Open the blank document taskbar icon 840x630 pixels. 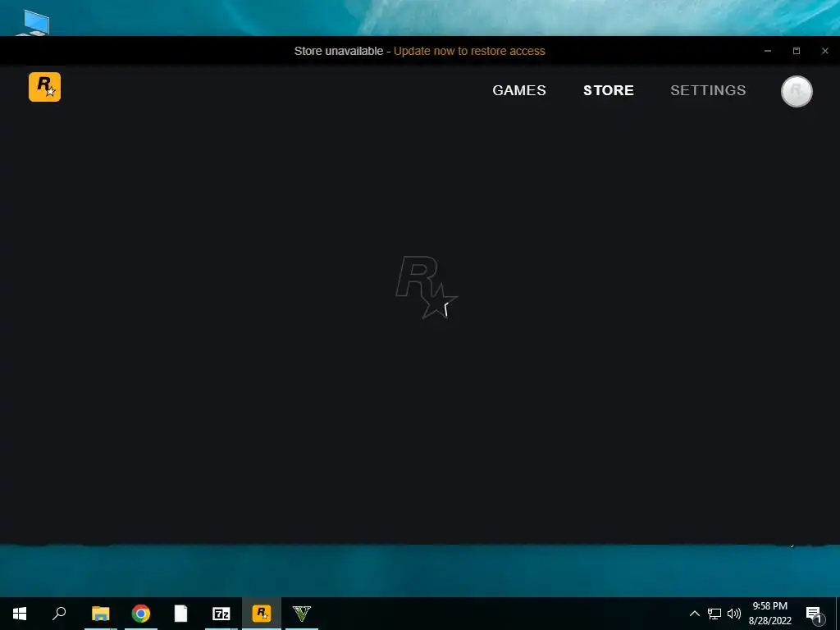[x=181, y=614]
